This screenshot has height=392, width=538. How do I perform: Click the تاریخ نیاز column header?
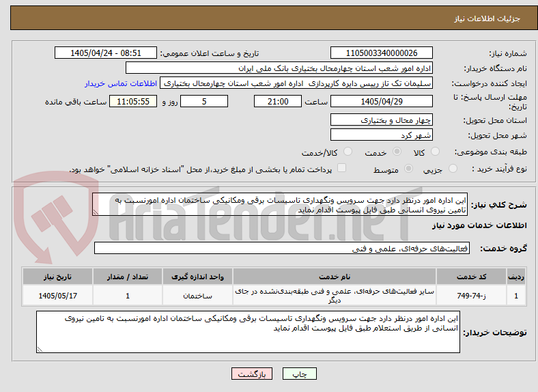[x=57, y=277]
